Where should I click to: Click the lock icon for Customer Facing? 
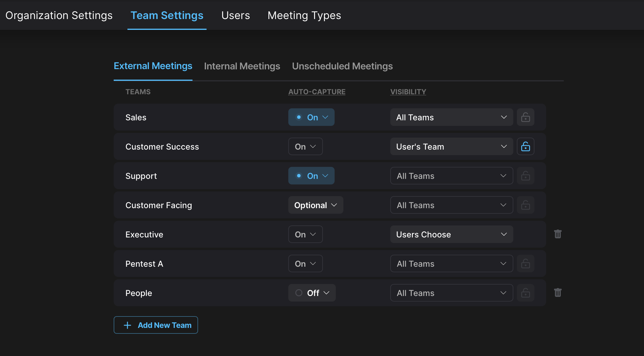coord(525,205)
